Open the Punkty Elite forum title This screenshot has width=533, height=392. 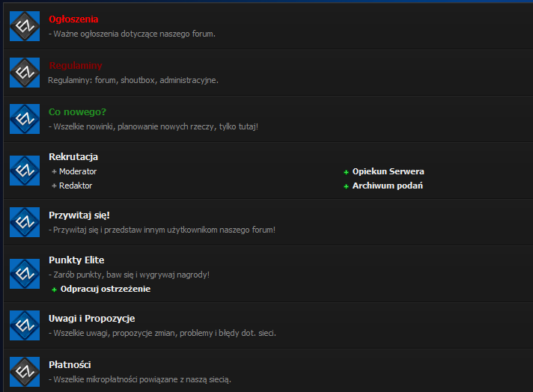click(76, 260)
